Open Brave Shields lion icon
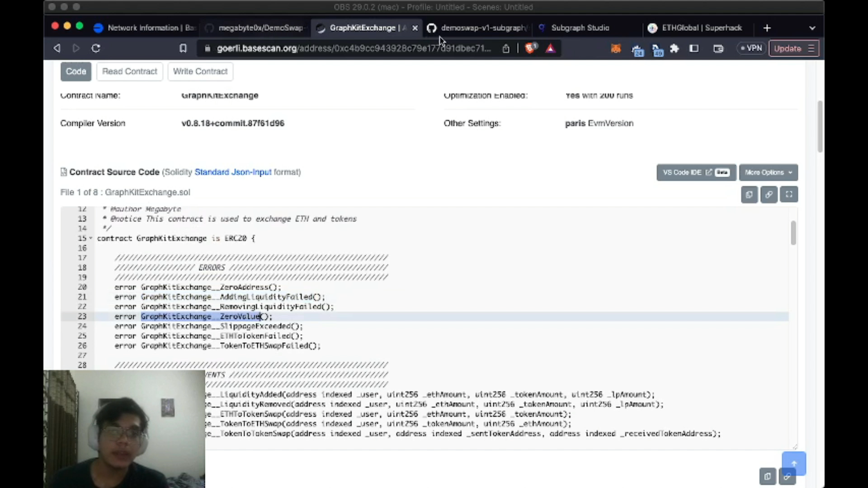This screenshot has width=868, height=488. pos(530,48)
